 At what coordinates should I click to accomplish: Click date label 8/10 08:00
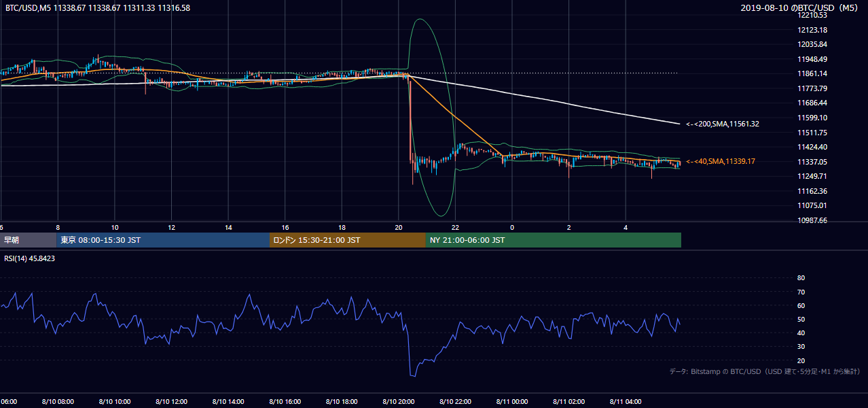pyautogui.click(x=57, y=402)
